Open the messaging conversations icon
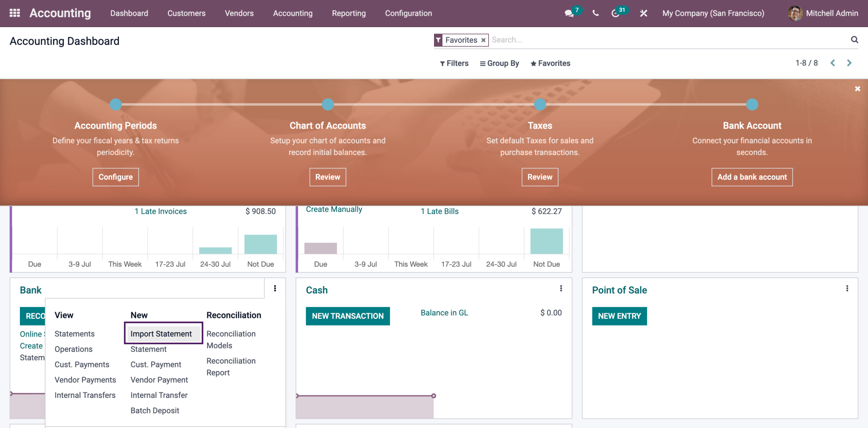868x428 pixels. click(x=568, y=13)
